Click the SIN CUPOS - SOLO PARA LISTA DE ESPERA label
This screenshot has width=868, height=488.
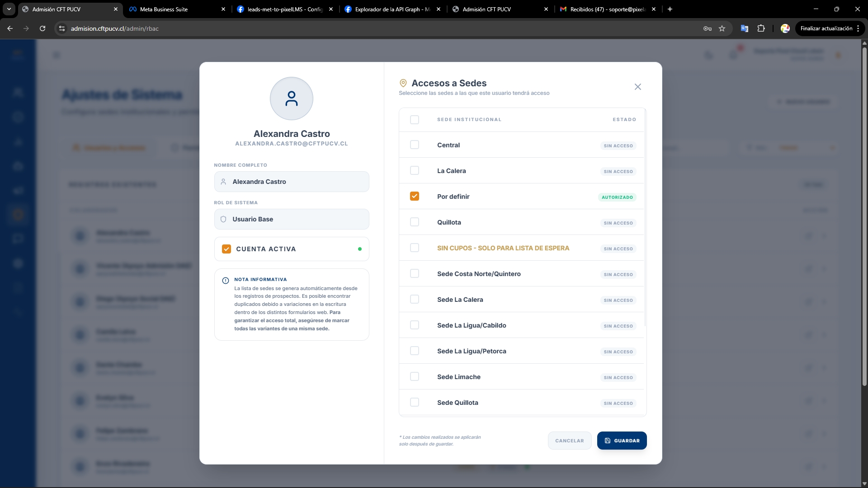click(503, 248)
